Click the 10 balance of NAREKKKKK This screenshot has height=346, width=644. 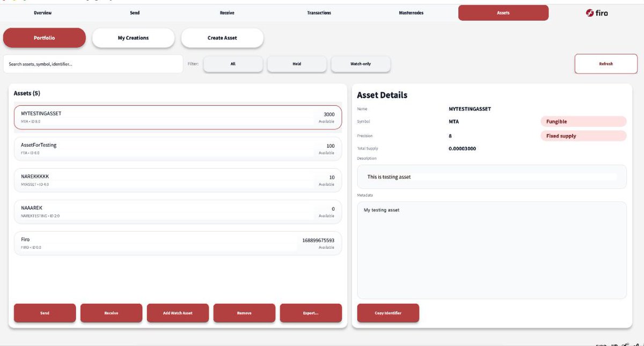pyautogui.click(x=332, y=177)
